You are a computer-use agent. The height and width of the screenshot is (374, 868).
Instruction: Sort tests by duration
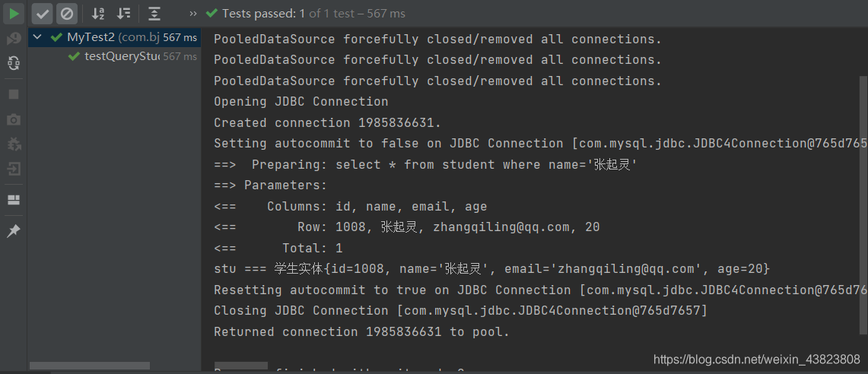(x=123, y=13)
